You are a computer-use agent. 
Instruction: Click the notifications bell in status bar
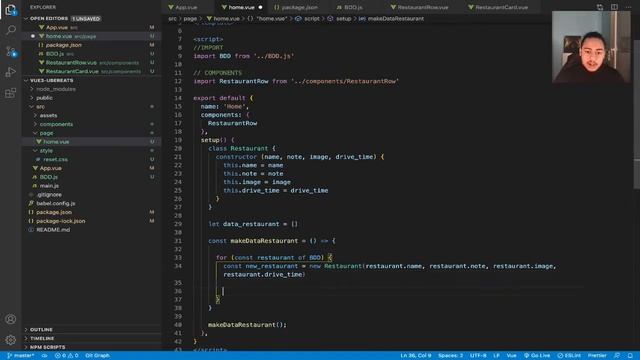[x=630, y=356]
